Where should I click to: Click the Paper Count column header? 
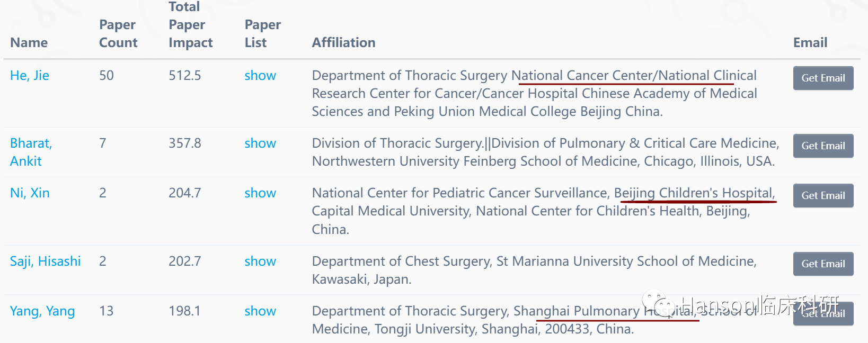[x=118, y=34]
